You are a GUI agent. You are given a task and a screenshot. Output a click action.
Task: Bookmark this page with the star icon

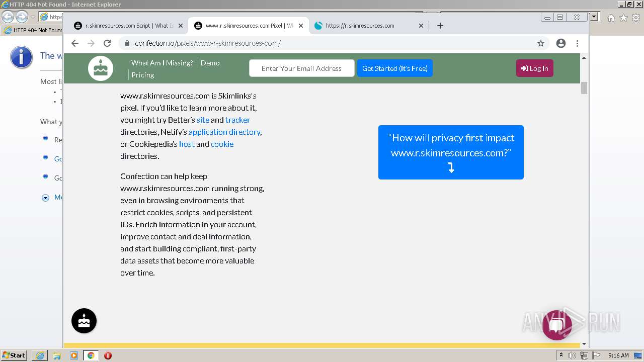[541, 43]
